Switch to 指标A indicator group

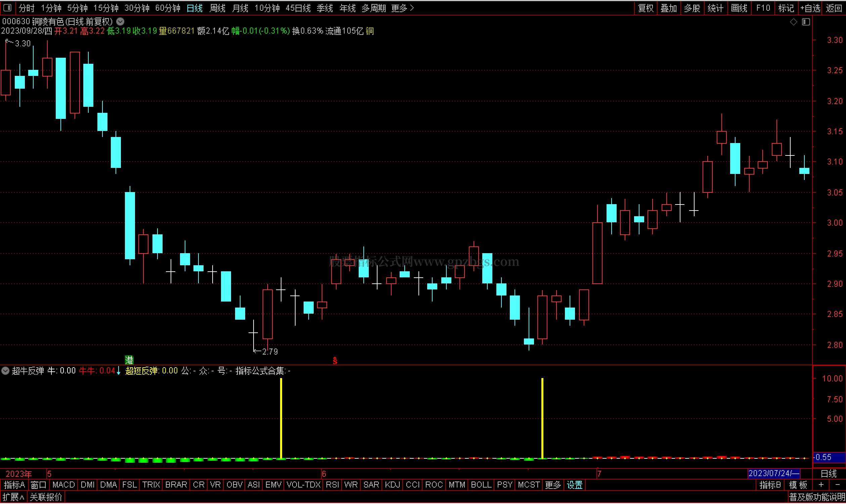coord(14,485)
